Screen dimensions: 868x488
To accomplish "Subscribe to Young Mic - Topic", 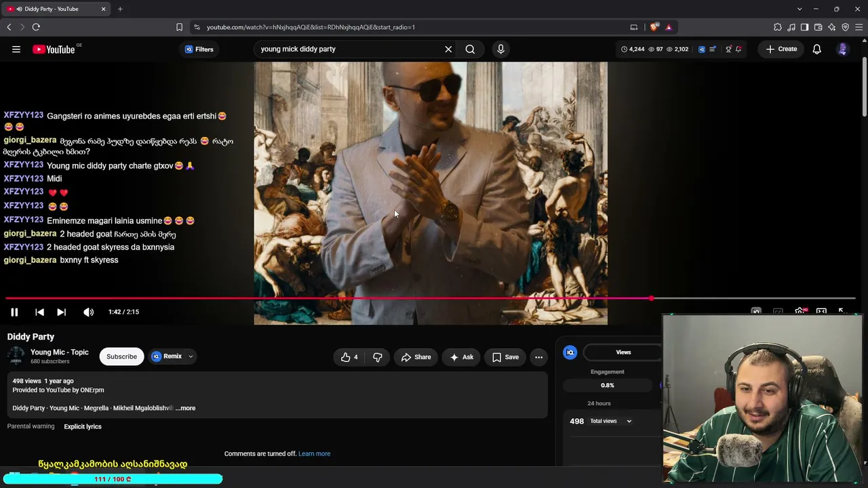I will [x=121, y=357].
